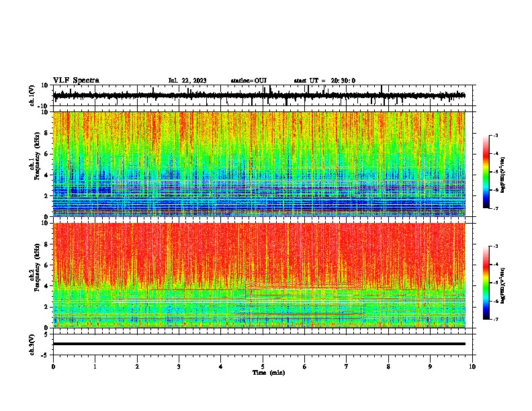Click the "8" kHz tick on ch.1 spectrogram

coord(46,133)
